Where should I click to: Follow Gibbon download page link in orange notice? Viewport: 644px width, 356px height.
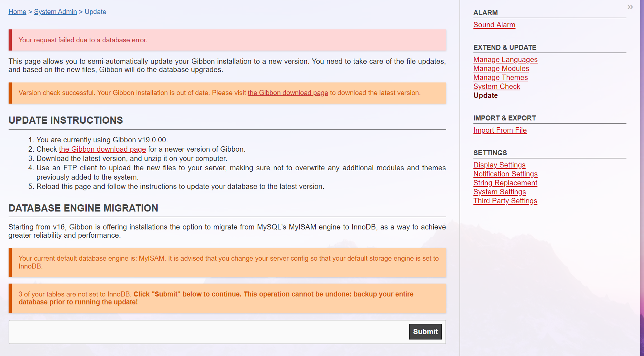coord(288,93)
